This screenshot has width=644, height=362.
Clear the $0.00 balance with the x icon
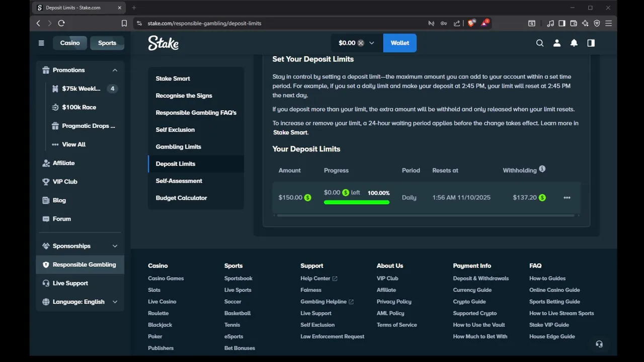(361, 43)
